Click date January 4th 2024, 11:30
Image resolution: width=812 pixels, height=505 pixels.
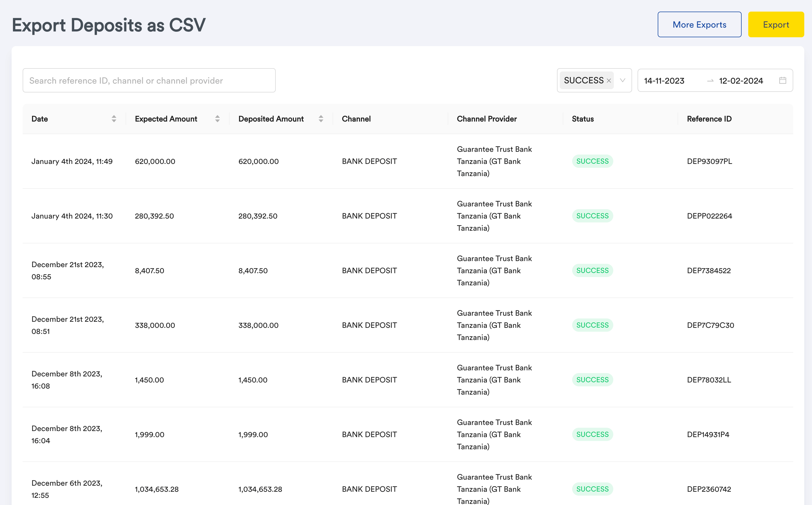[72, 216]
